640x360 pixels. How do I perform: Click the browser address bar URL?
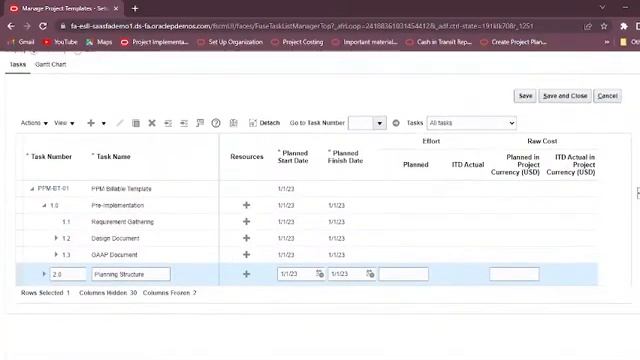[x=302, y=26]
